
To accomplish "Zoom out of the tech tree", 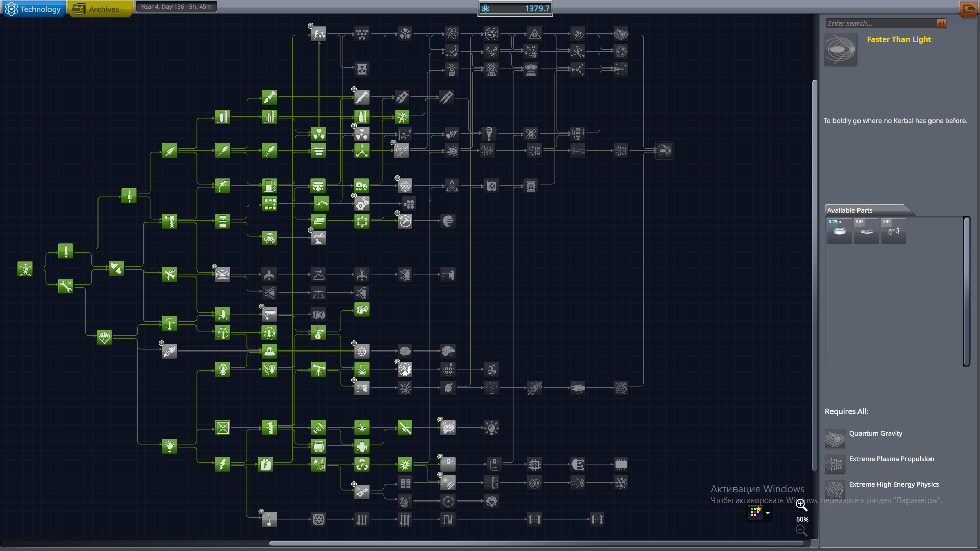I will pos(802,531).
